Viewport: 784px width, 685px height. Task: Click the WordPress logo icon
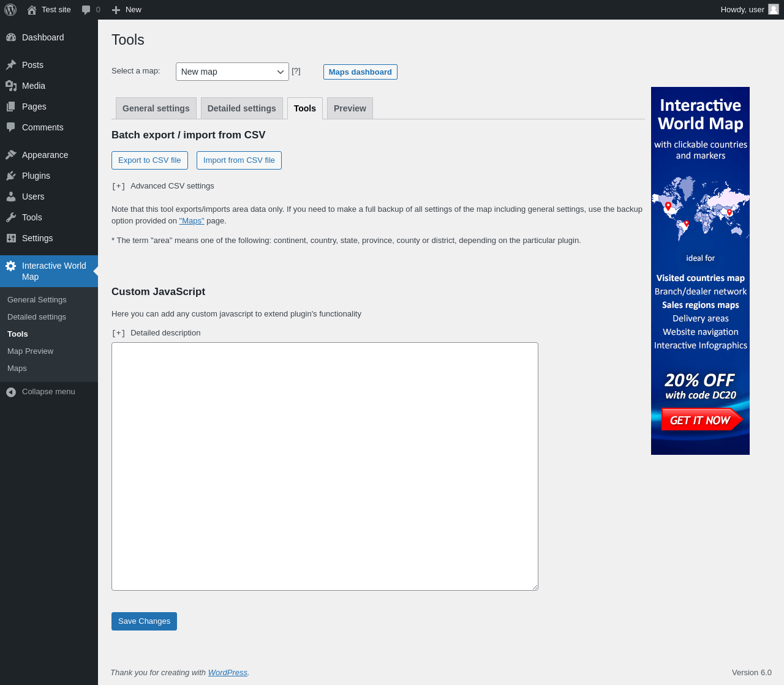[x=10, y=10]
